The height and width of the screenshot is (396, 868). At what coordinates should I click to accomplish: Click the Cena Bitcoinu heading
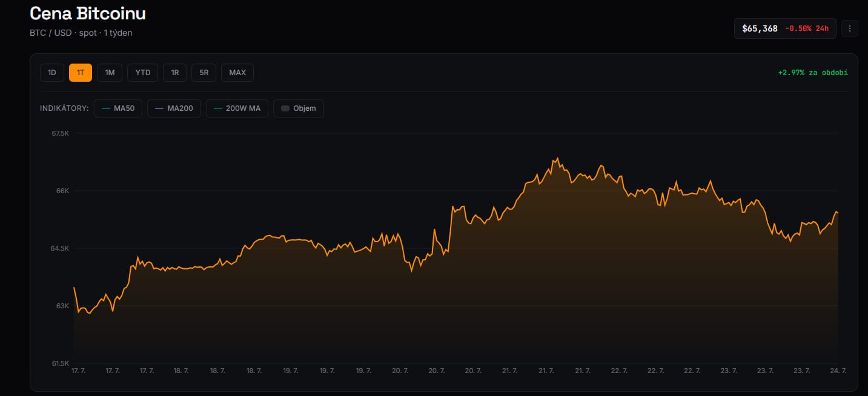click(88, 13)
